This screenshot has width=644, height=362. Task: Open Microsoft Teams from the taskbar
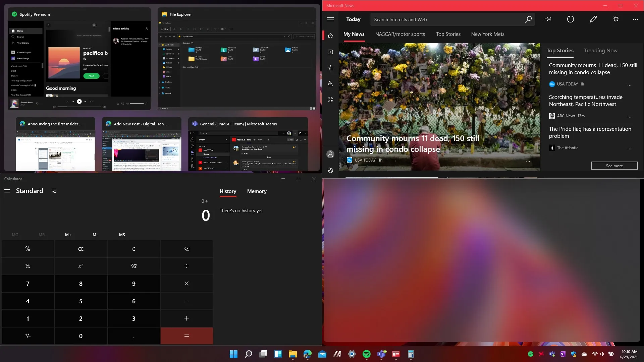click(x=381, y=354)
